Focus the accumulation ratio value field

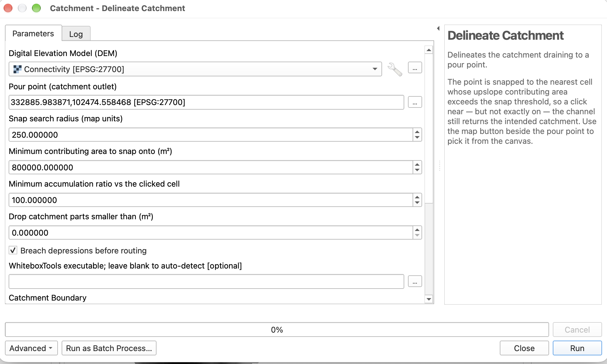[x=211, y=200]
